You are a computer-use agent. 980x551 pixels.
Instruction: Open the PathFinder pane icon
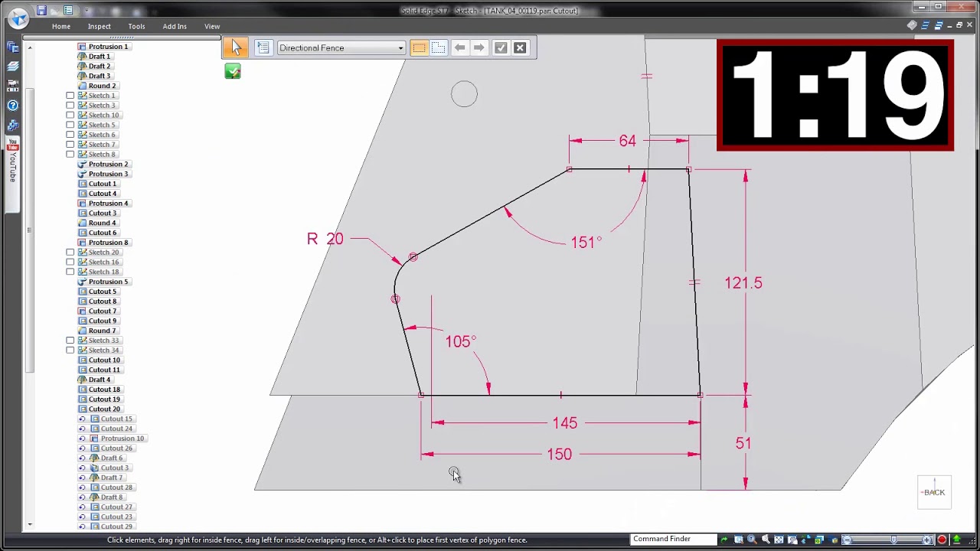pyautogui.click(x=12, y=47)
